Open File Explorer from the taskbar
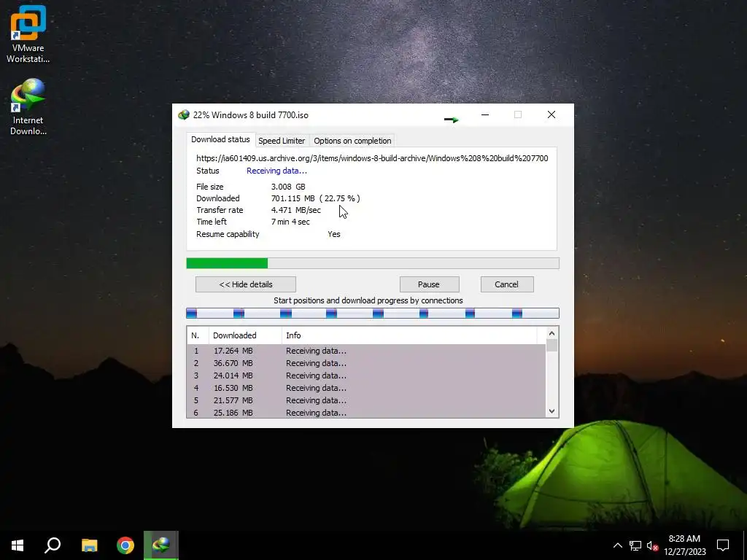747x560 pixels. pyautogui.click(x=89, y=545)
